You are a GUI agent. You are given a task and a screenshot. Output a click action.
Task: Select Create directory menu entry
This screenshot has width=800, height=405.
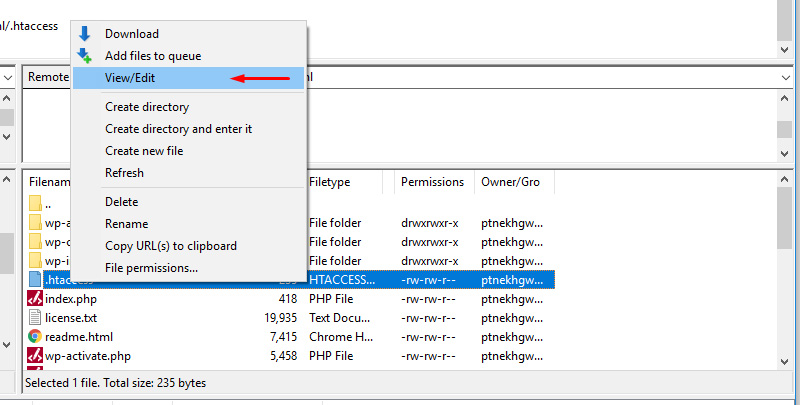147,107
